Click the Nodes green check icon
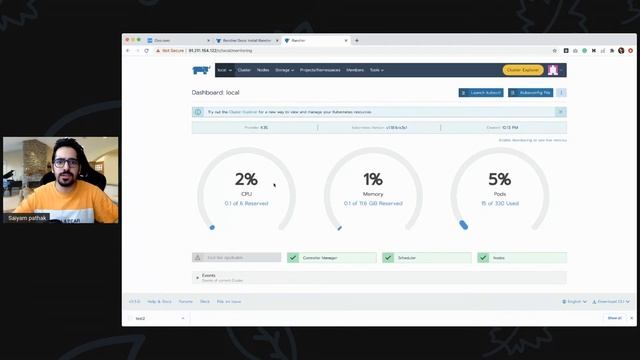 [x=483, y=258]
